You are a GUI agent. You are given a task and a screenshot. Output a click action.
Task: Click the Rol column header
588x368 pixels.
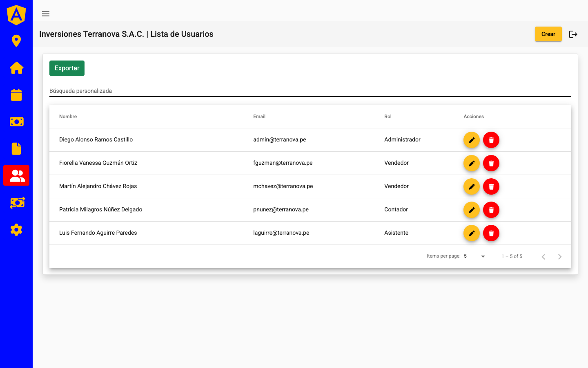[388, 117]
